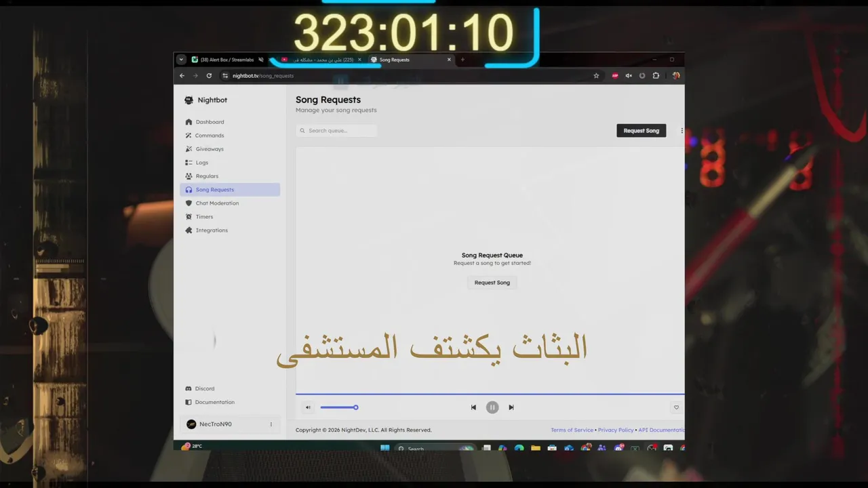Open the Windows Start menu

coord(385,448)
